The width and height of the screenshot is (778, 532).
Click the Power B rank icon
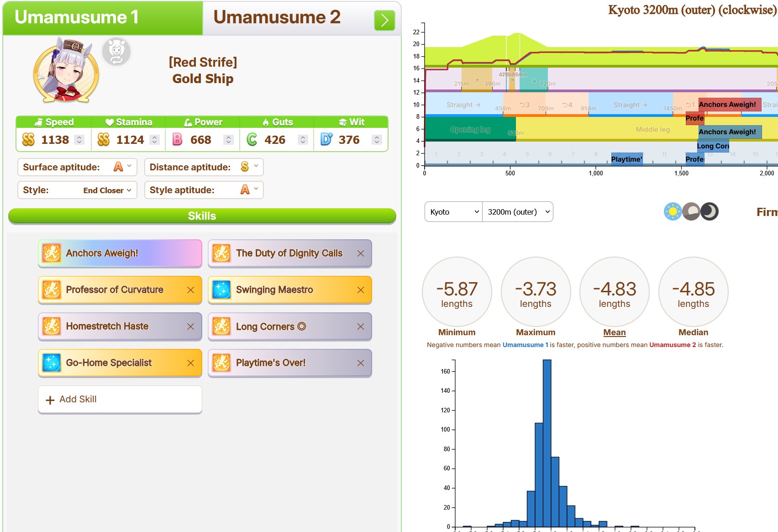178,140
